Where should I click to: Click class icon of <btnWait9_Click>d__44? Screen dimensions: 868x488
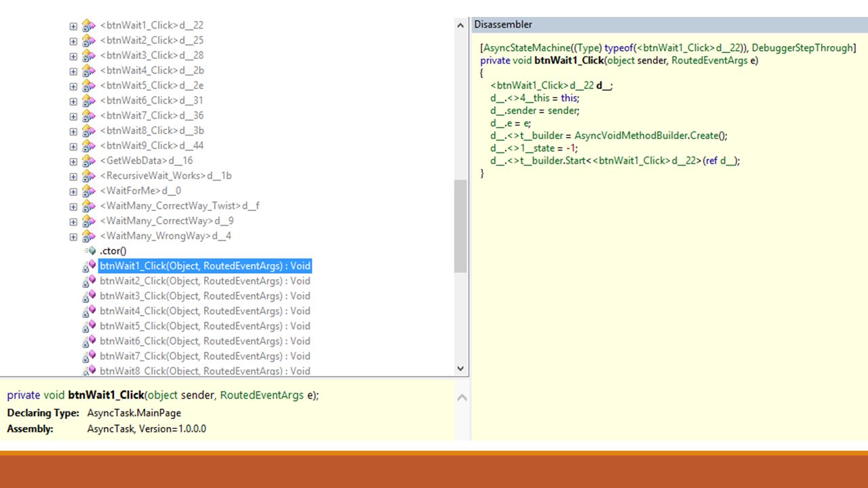89,146
